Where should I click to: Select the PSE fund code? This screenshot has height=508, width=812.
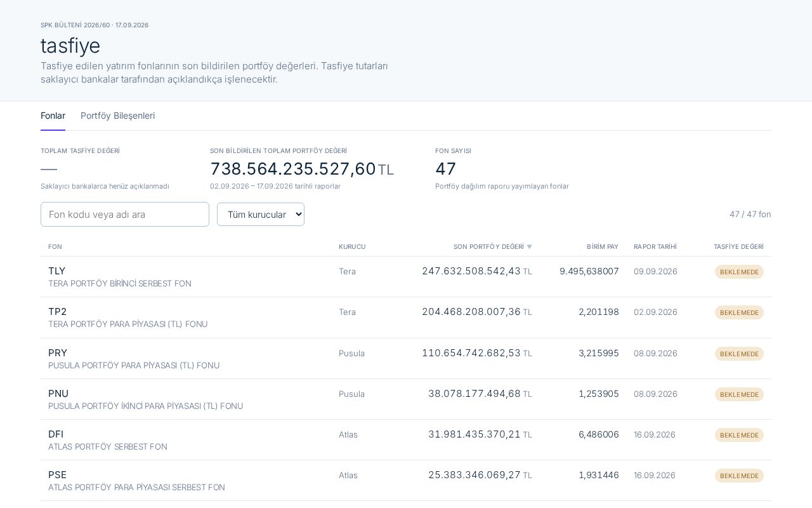[58, 475]
